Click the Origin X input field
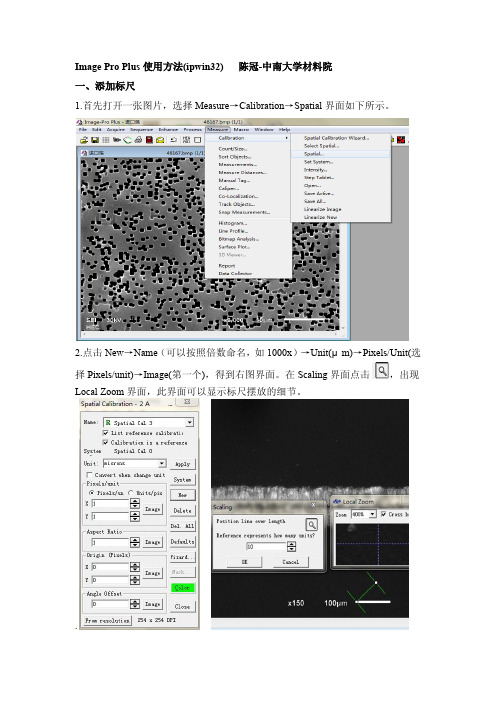The height and width of the screenshot is (702, 496). [111, 567]
